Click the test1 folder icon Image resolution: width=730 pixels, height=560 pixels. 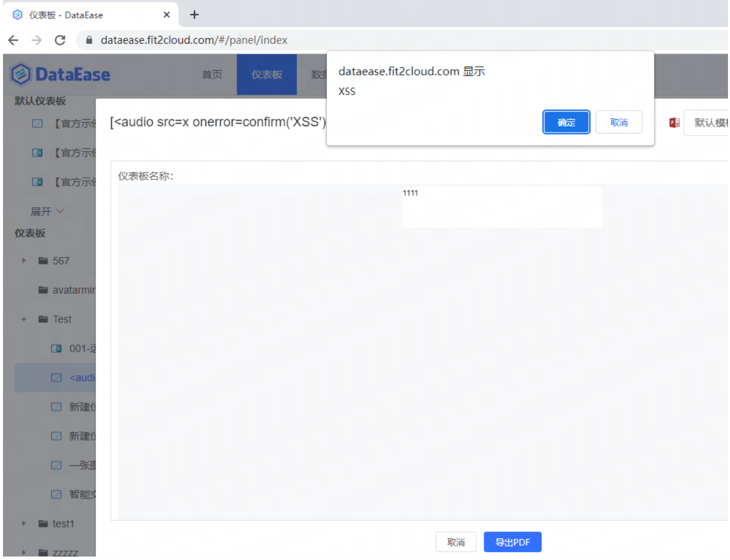point(43,524)
